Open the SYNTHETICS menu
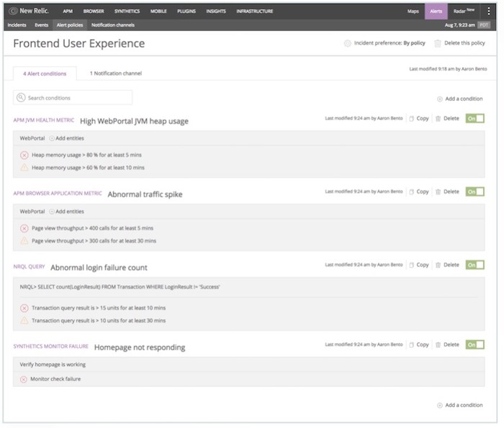Viewport: 504px width, 428px height. coord(127,12)
